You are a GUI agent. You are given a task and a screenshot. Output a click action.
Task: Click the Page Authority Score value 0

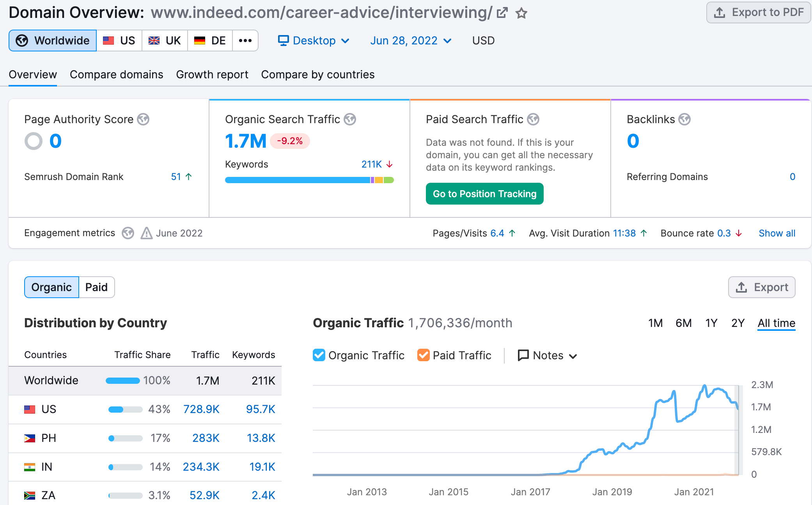(x=55, y=141)
